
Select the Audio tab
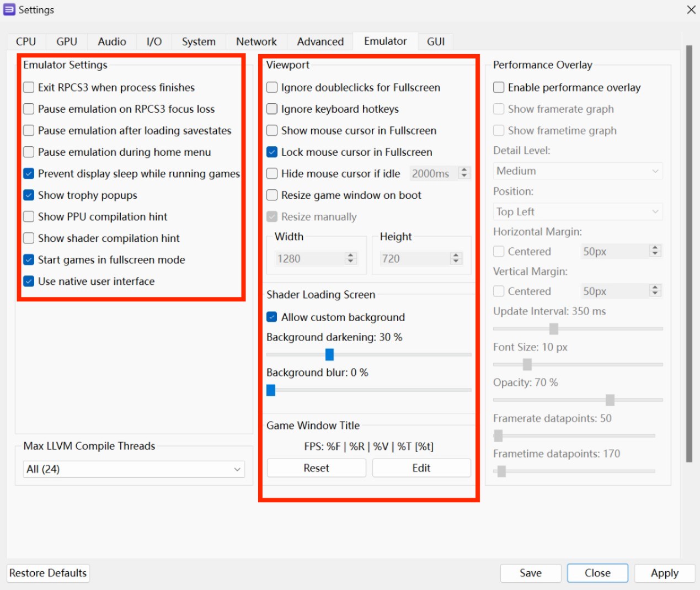(112, 41)
